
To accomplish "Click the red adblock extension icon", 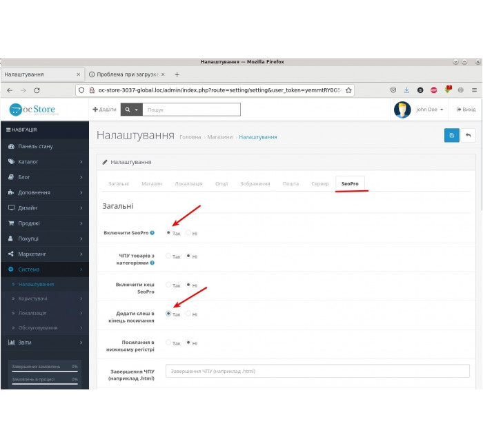I will click(x=434, y=90).
